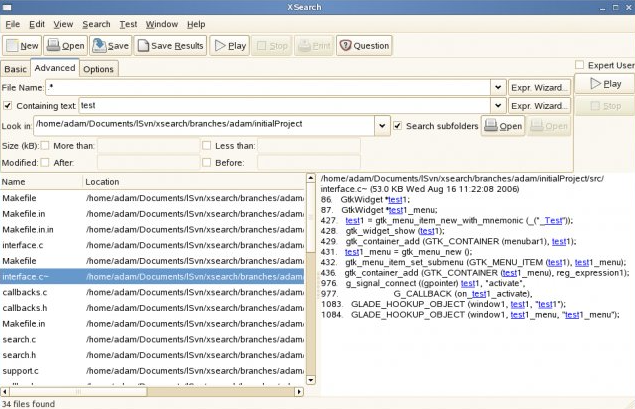Open the Window menu
Image resolution: width=635 pixels, height=409 pixels.
[162, 24]
